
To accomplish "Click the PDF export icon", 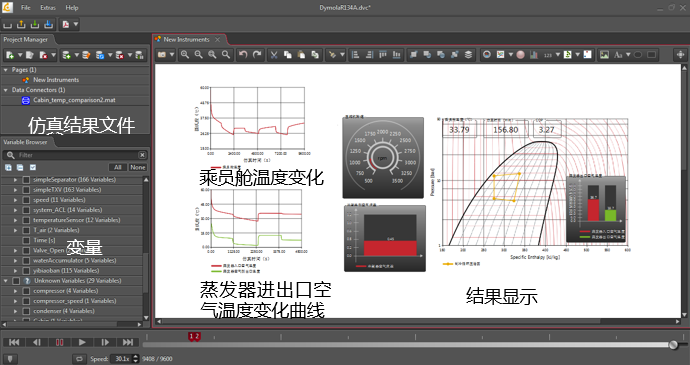I will pos(66,24).
